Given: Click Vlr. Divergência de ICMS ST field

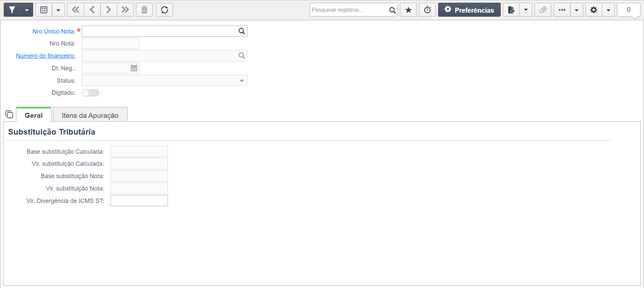Looking at the screenshot, I should (x=139, y=201).
